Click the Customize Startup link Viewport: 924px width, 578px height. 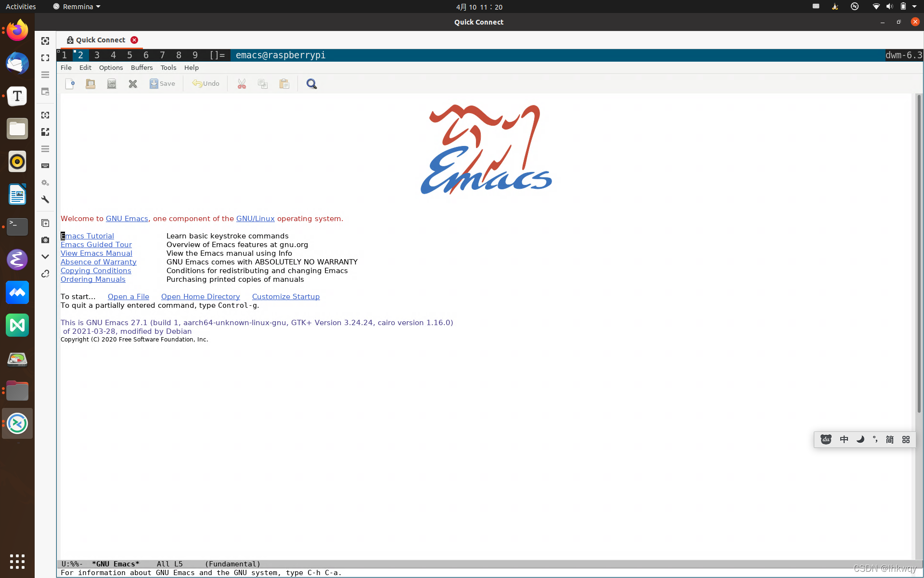(285, 297)
